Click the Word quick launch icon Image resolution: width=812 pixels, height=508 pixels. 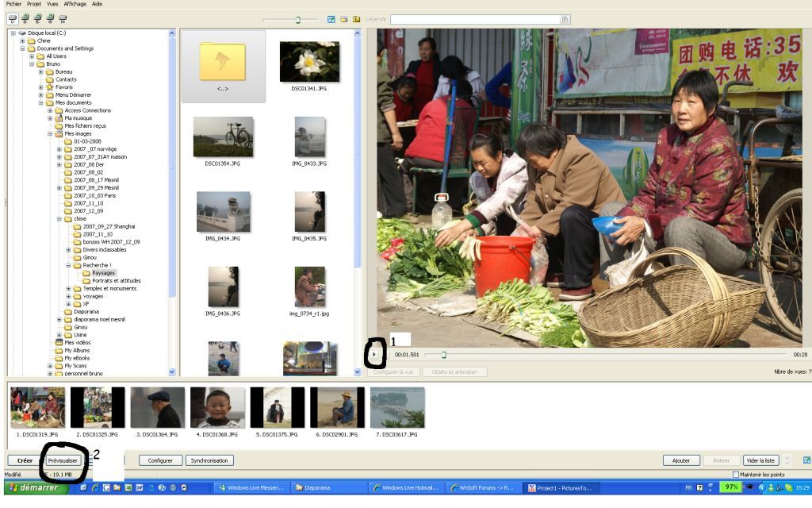pos(140,488)
